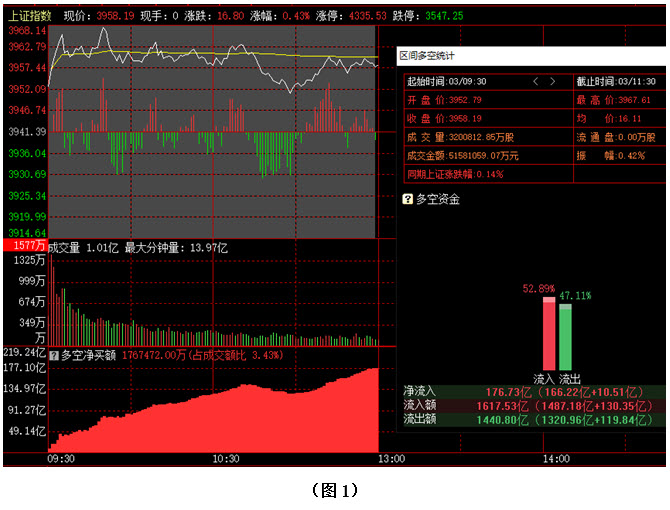Select the green 流出 outflow bar
The width and height of the screenshot is (670, 510).
point(565,337)
